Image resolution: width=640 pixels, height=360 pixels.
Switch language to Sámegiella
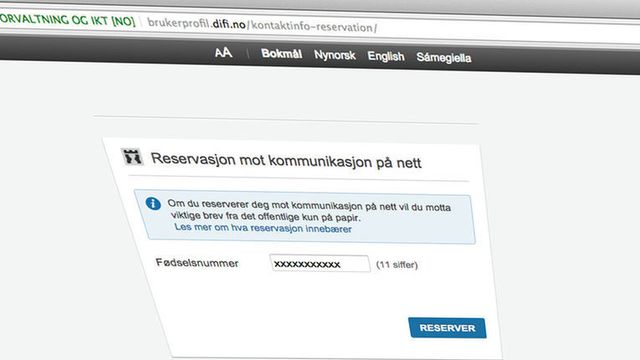tap(444, 58)
